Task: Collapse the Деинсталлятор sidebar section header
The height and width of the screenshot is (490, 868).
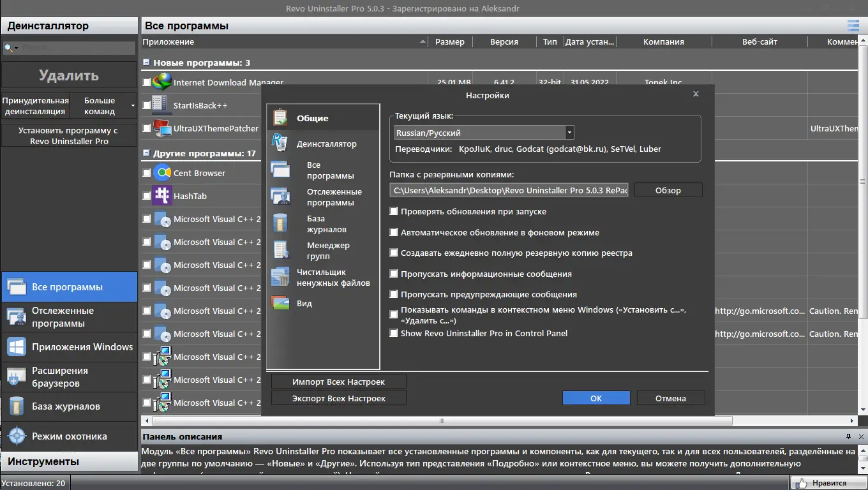Action: (x=69, y=26)
